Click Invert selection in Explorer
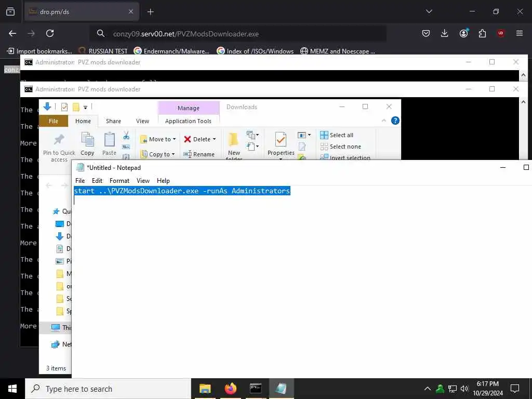The width and height of the screenshot is (532, 399). click(345, 157)
